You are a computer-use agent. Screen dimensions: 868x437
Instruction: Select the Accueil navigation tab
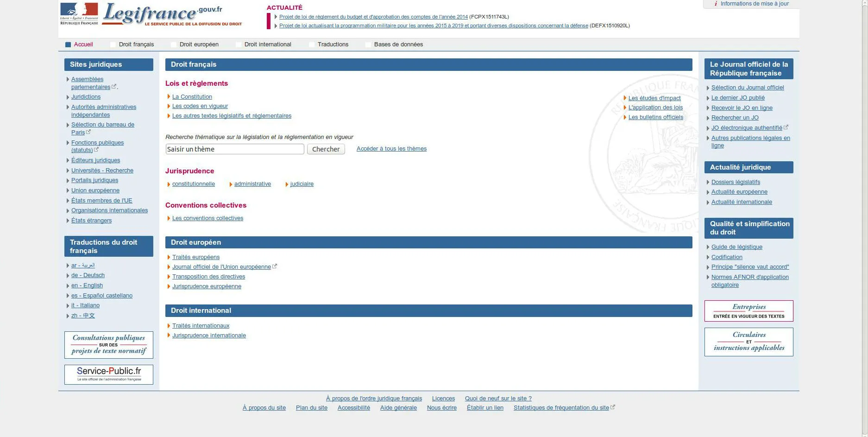tap(83, 44)
